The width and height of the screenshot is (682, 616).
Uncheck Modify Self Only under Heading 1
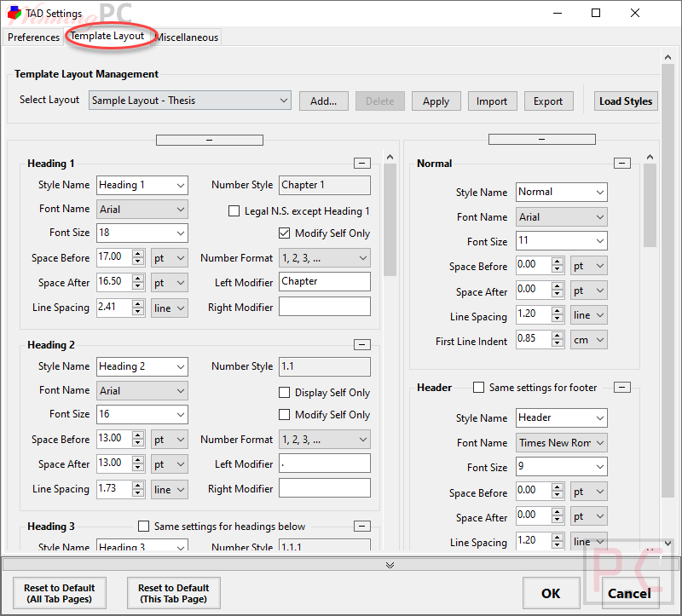pos(284,233)
